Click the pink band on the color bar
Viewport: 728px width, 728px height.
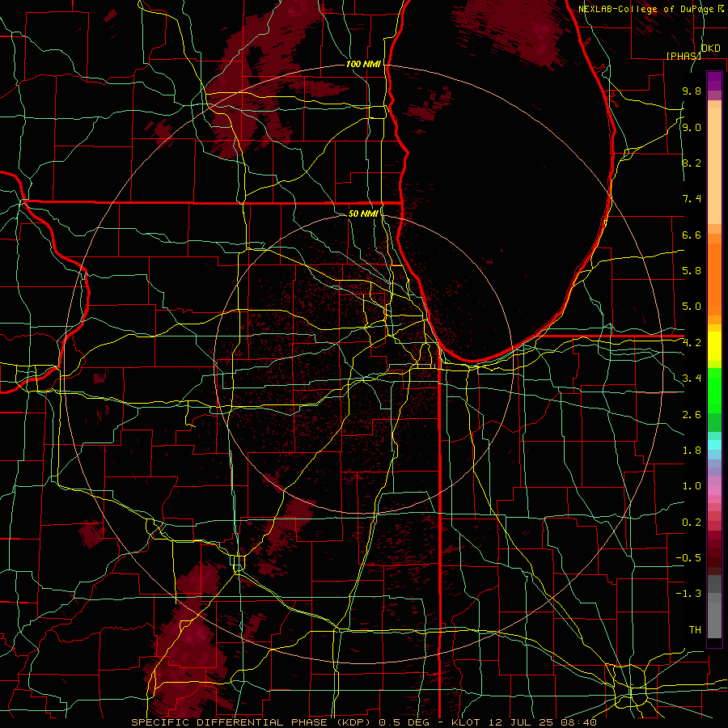coord(714,490)
